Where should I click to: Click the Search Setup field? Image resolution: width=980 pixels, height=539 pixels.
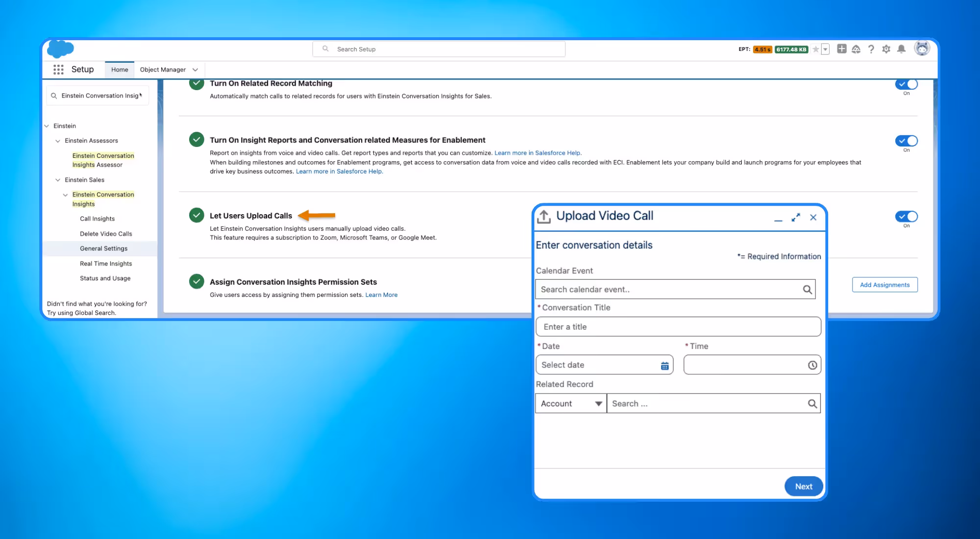(x=439, y=49)
